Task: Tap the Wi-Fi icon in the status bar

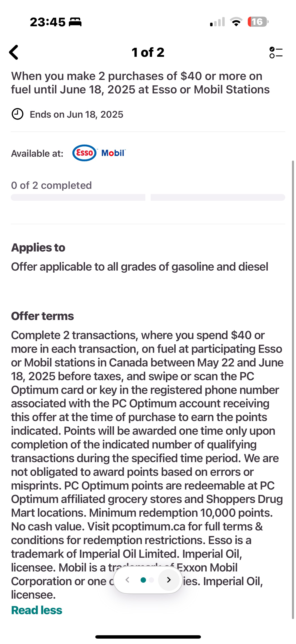Action: click(236, 22)
